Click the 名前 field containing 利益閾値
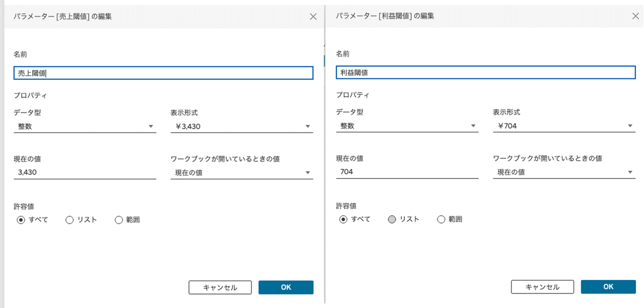Image resolution: width=644 pixels, height=308 pixels. (486, 72)
